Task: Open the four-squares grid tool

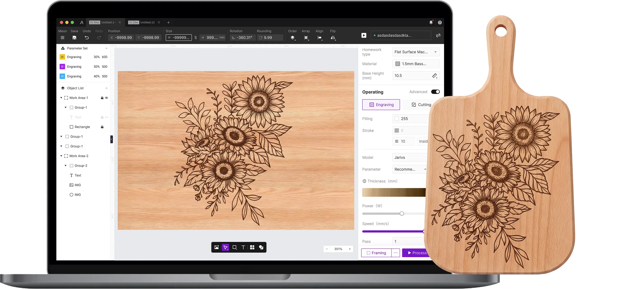Action: [x=252, y=247]
